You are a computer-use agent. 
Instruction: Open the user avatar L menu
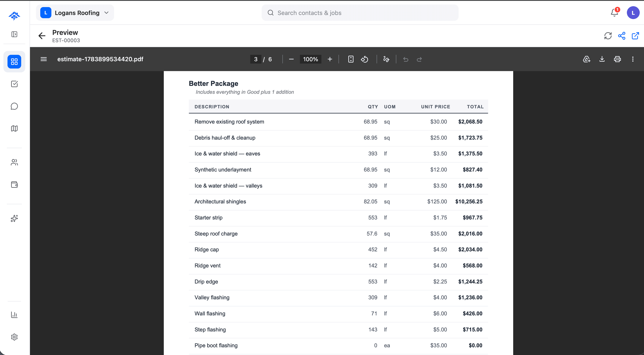click(633, 13)
